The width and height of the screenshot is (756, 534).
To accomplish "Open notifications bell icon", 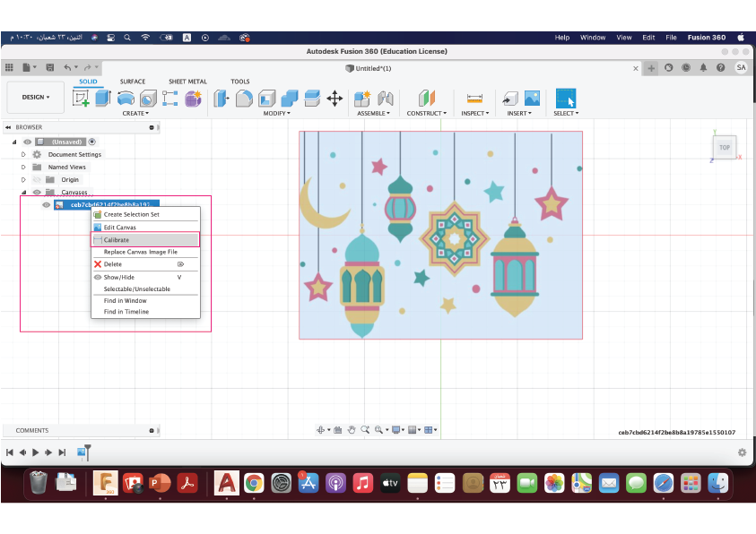I will pos(703,68).
